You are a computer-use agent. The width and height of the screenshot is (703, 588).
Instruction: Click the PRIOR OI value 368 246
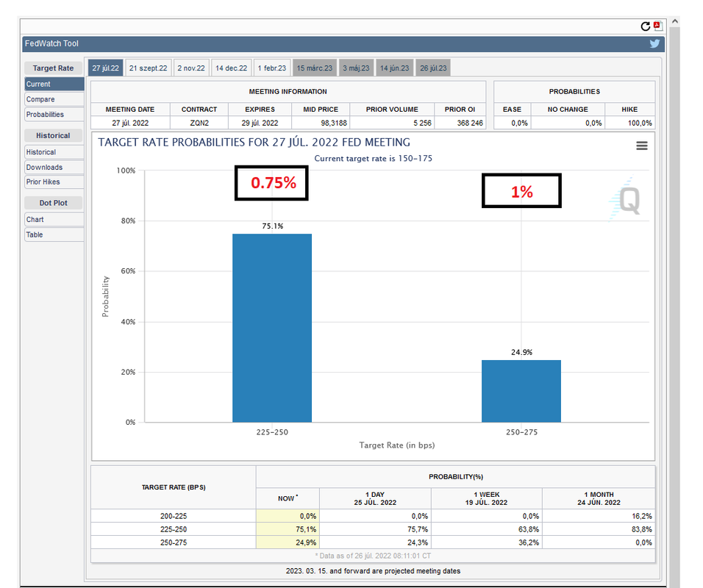coord(470,123)
